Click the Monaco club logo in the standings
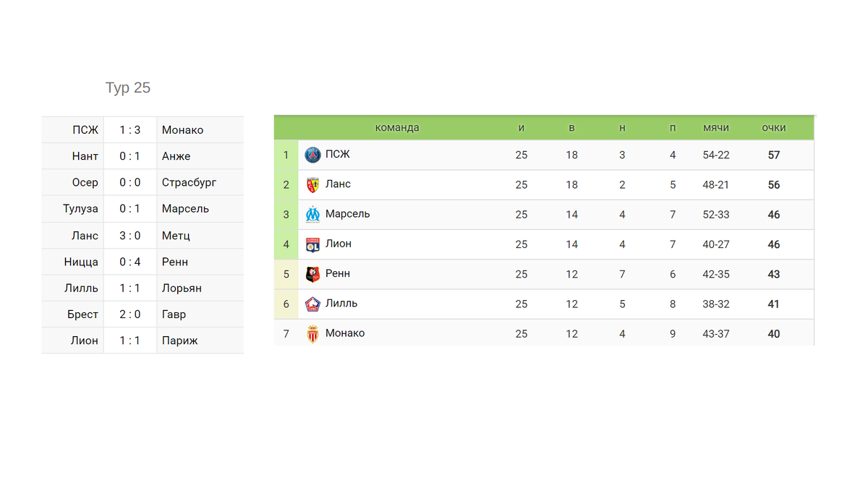The image size is (868, 488). (312, 334)
